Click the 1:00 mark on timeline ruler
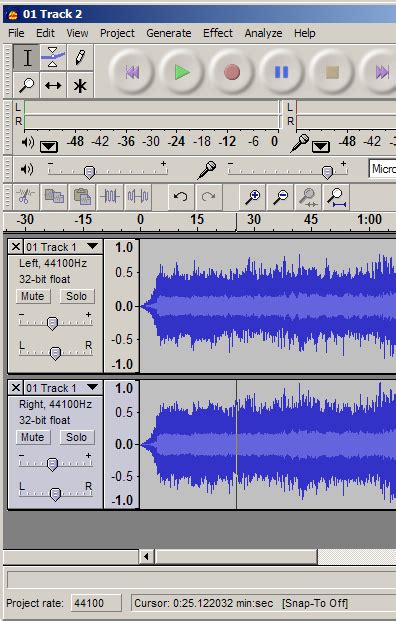 [369, 219]
